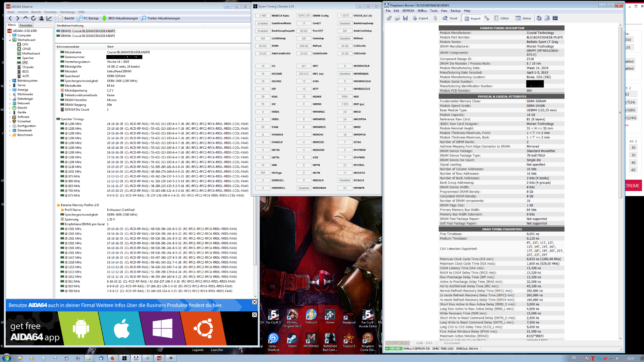The width and height of the screenshot is (644, 362).
Task: Expand the Computer tree node
Action: click(x=10, y=36)
